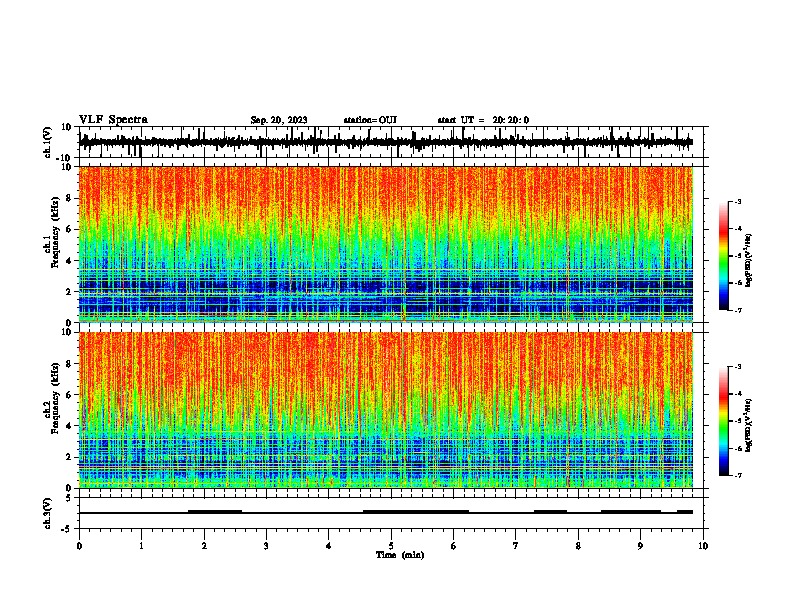Click the ch.1 log(PSD) colorbar caption

[x=748, y=261]
